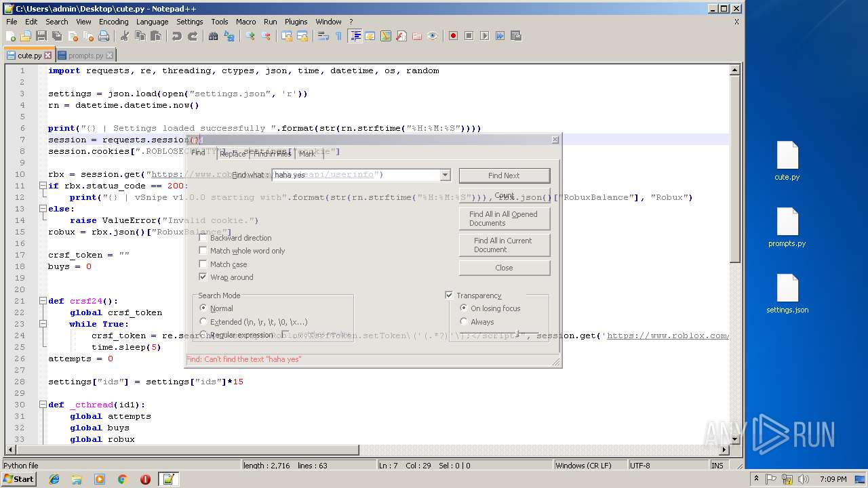Check Match whole word only
Viewport: 868px width, 488px height.
tap(203, 251)
